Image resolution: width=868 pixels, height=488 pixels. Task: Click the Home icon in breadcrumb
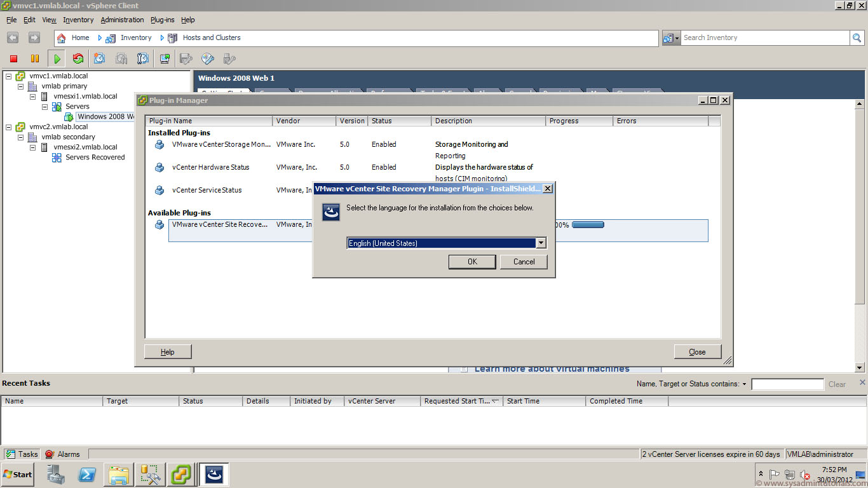tap(62, 38)
